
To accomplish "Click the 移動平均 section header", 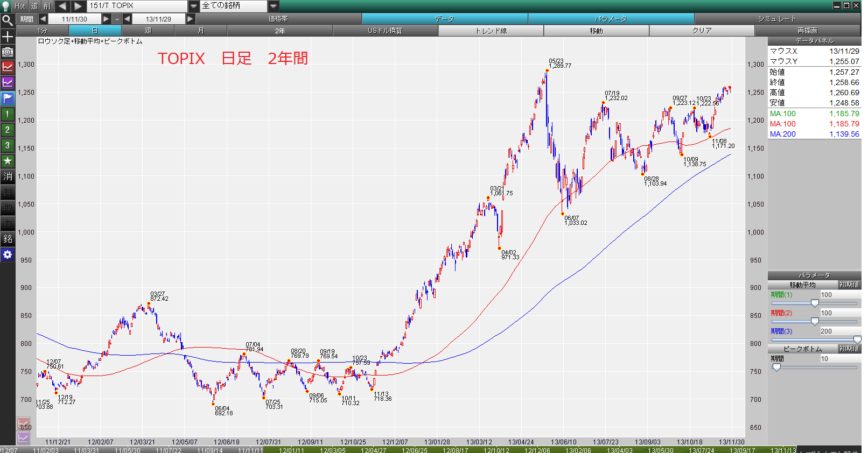I will click(802, 285).
